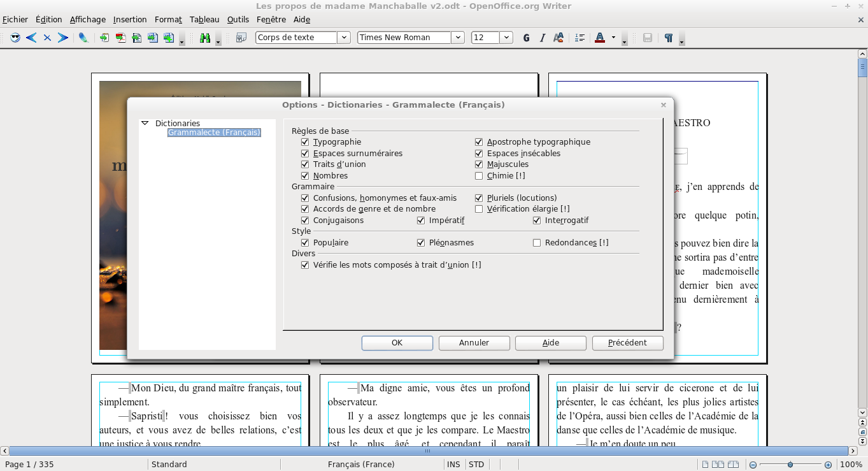Click the Annuler button
The width and height of the screenshot is (868, 471).
pos(474,343)
